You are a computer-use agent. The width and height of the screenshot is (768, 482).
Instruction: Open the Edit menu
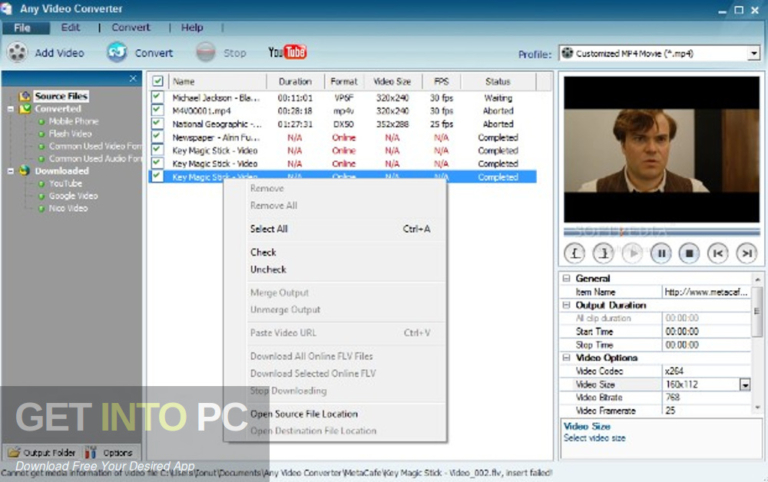pos(70,27)
